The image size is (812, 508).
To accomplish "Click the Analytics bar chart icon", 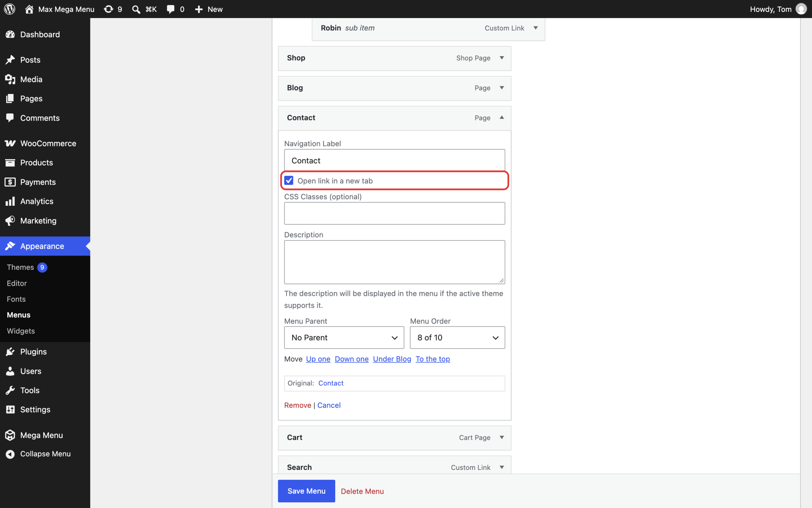I will coord(10,201).
